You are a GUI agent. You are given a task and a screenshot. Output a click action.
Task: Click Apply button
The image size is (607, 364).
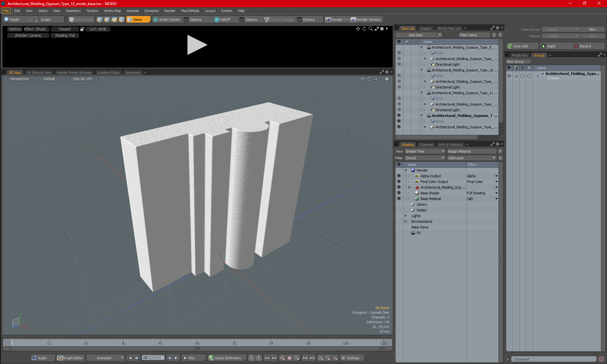(556, 46)
